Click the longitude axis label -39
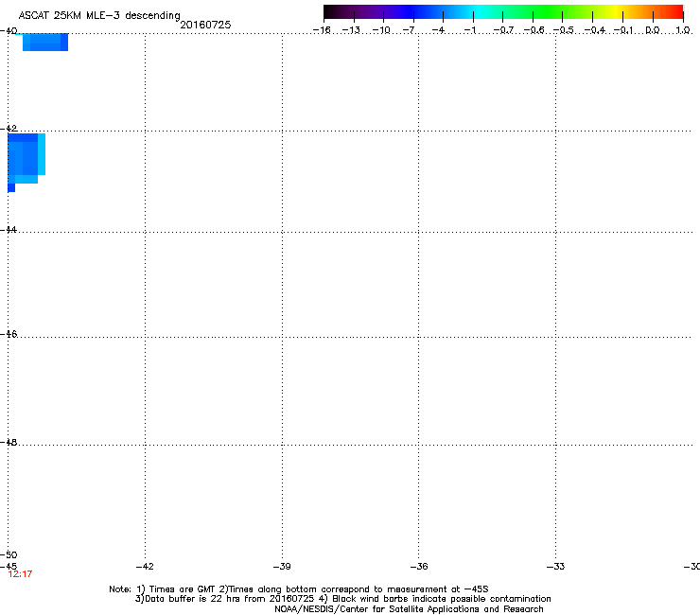Viewport: 700px width, 615px height. coord(282,567)
